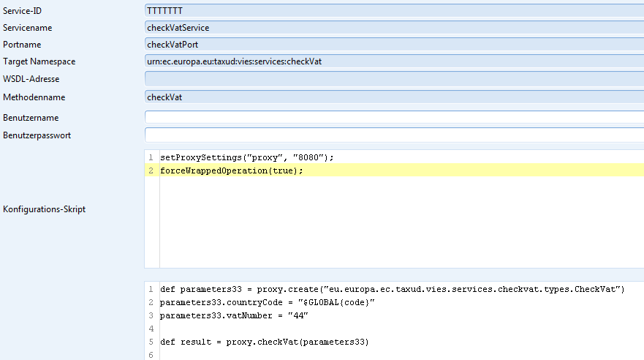Click the highlighted forceWrappedOperation(true) line

(x=231, y=170)
